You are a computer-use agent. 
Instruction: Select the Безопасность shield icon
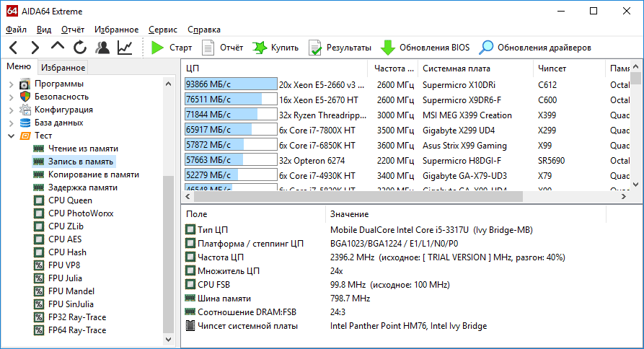click(25, 97)
